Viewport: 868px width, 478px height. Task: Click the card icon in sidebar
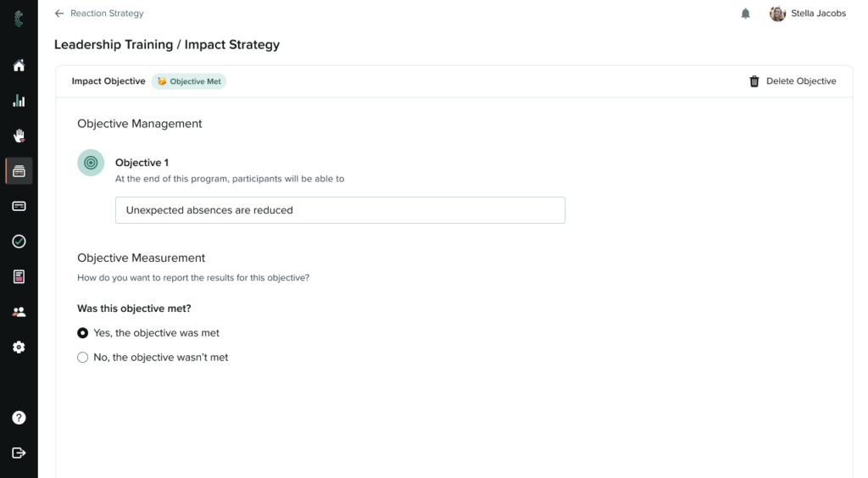pyautogui.click(x=19, y=206)
